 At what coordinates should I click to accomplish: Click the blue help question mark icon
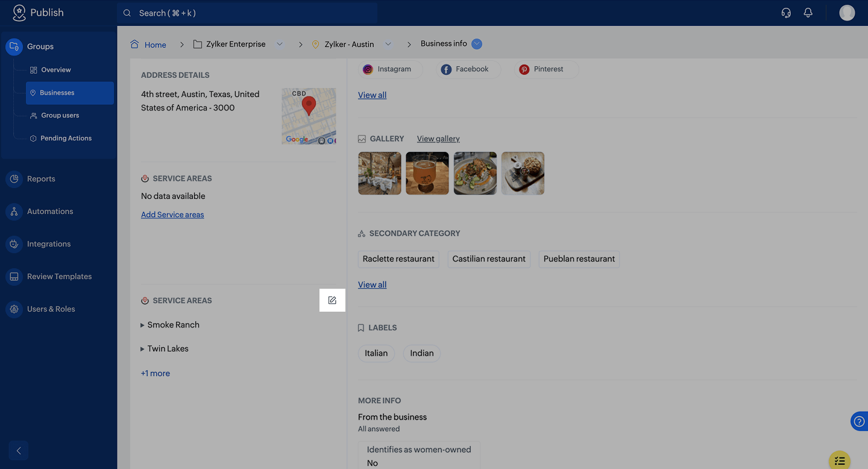[860, 421]
